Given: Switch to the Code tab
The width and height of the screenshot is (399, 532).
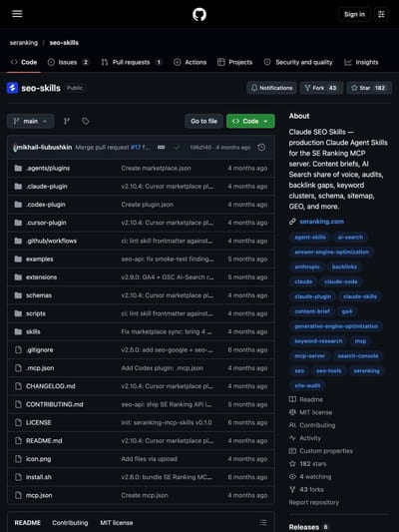Looking at the screenshot, I should (x=24, y=62).
